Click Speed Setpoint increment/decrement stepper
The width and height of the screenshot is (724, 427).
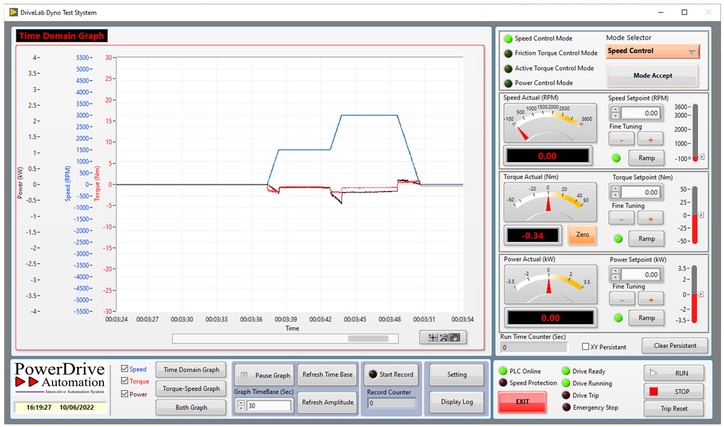coord(615,113)
